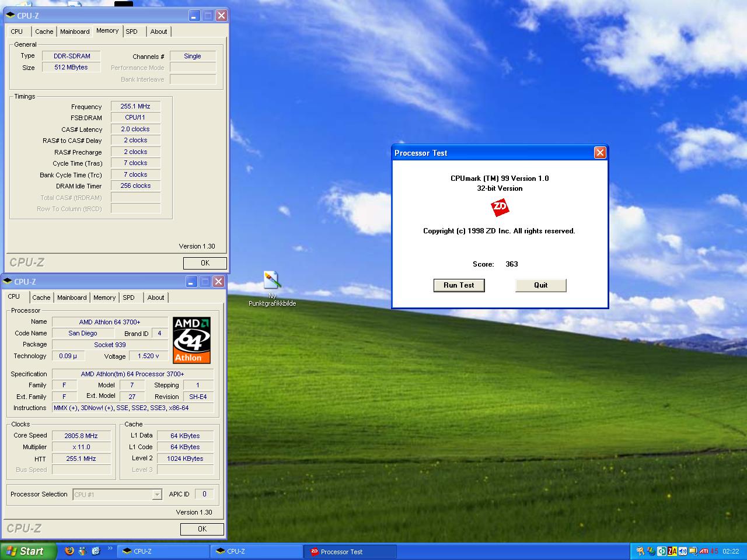This screenshot has height=560, width=747.
Task: Open Mainboard tab in upper CPU-Z window
Action: [75, 32]
